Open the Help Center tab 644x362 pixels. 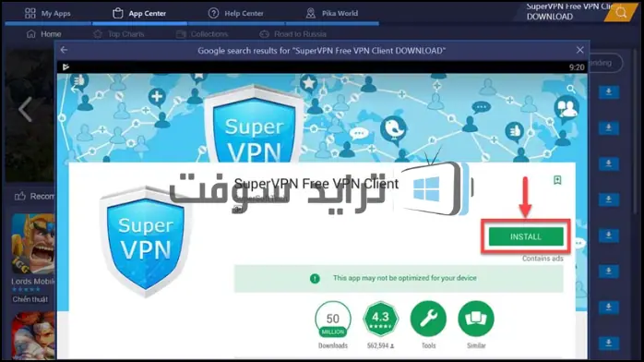click(236, 13)
